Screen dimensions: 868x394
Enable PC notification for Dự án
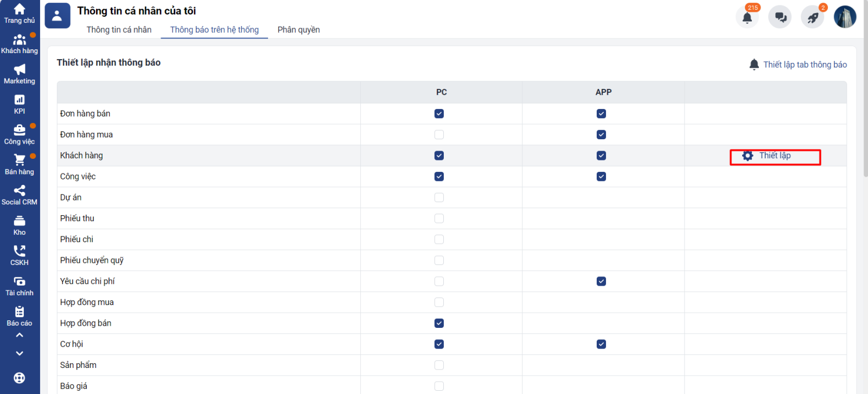(439, 198)
